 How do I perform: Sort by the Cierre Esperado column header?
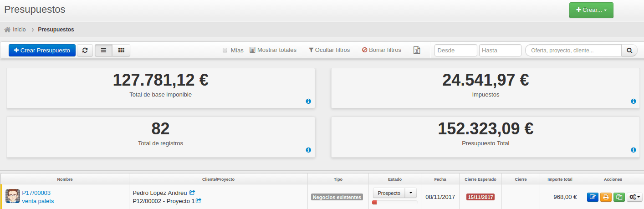point(480,179)
